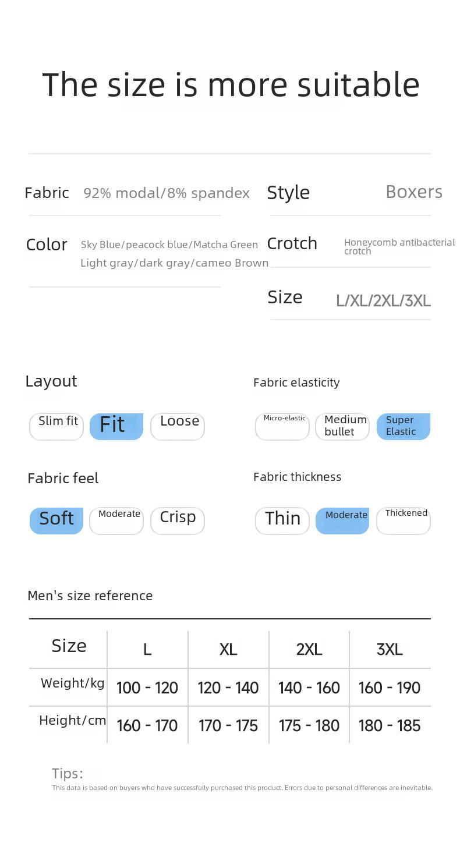Click the Honeycomb antibacterial crotch text
Screen dimensions: 460x868
pos(399,246)
